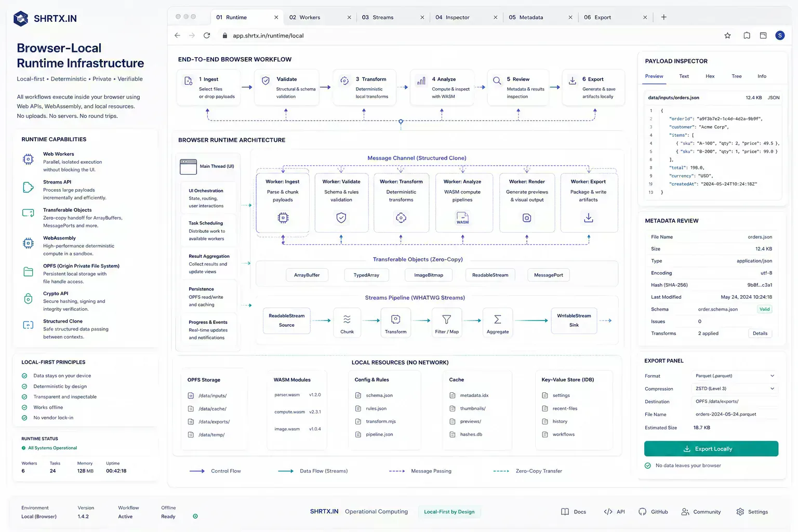Open the footer Settings link
This screenshot has width=798, height=532.
[752, 512]
